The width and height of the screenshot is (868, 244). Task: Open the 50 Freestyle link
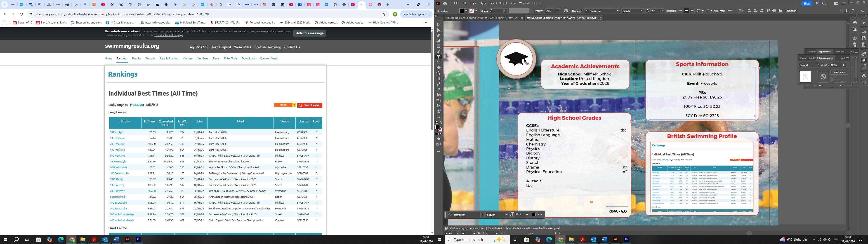coord(117,132)
